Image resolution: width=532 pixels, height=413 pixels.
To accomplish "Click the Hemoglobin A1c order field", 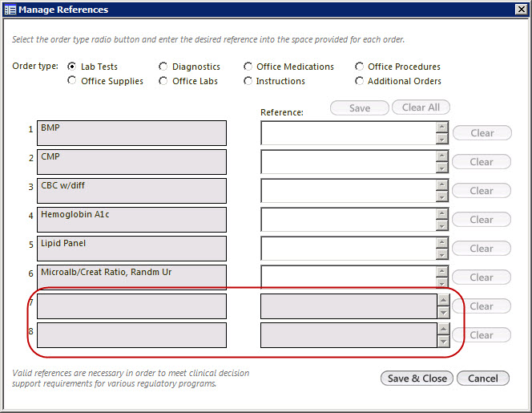I will tap(131, 220).
